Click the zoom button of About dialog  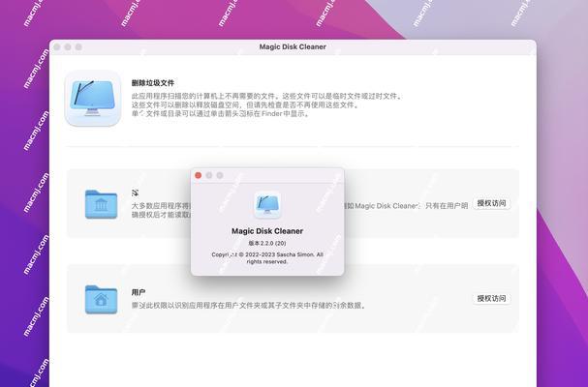tap(220, 175)
